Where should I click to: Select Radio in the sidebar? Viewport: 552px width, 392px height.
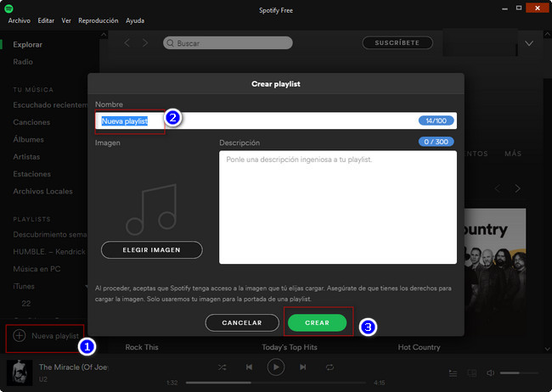[x=23, y=62]
